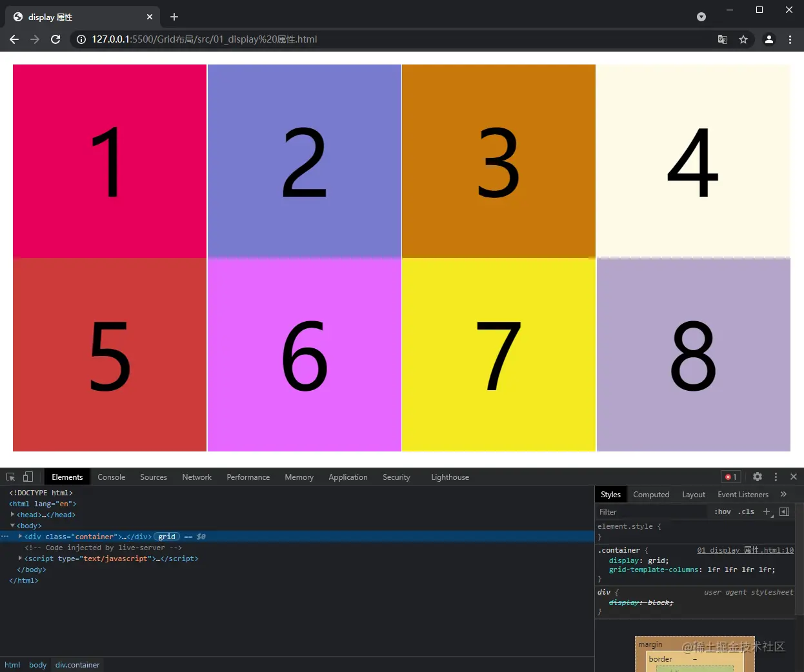This screenshot has width=804, height=672.
Task: Select the Layout sidebar tab
Action: 694,495
